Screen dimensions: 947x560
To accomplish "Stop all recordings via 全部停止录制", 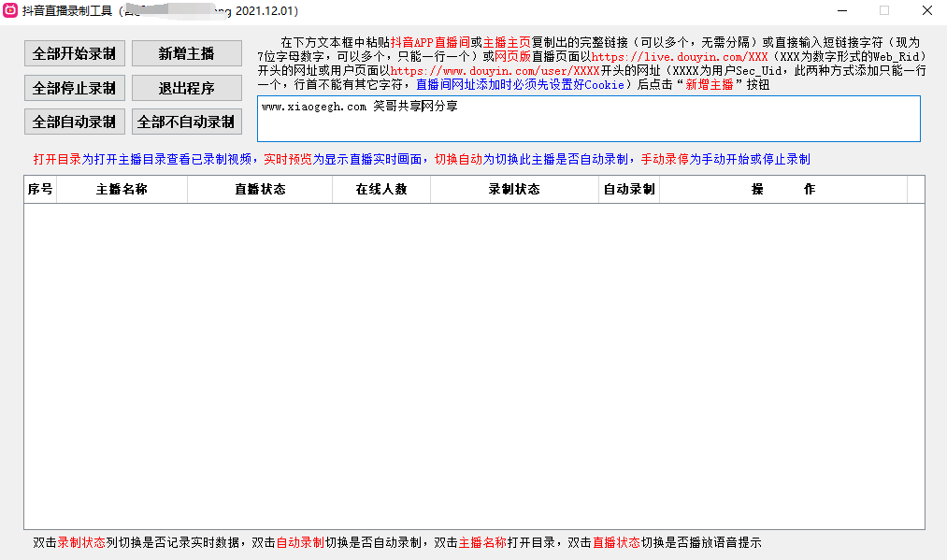I will 74,88.
